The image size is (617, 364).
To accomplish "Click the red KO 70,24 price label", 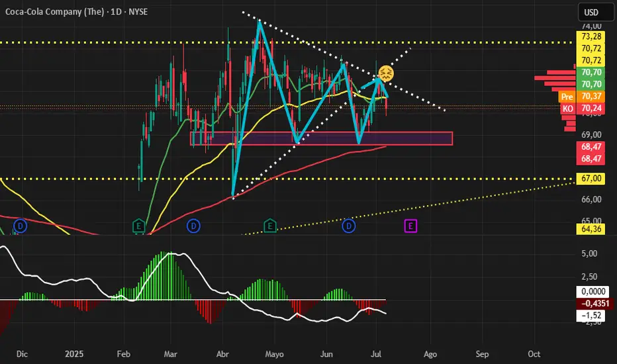I will (x=583, y=109).
